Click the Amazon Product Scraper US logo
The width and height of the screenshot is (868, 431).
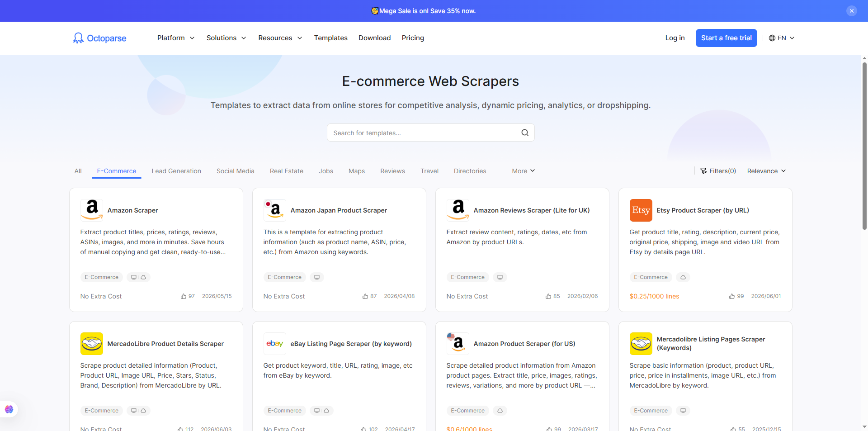[458, 344]
